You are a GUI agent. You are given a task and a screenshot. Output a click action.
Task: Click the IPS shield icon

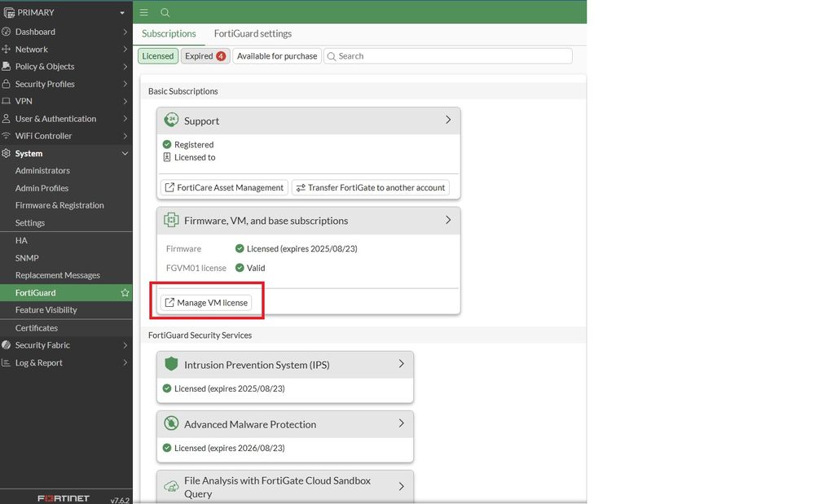(171, 364)
